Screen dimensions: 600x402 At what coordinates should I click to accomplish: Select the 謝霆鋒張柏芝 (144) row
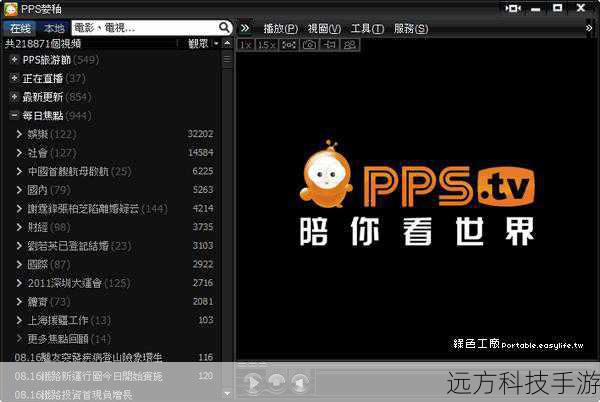(114, 208)
